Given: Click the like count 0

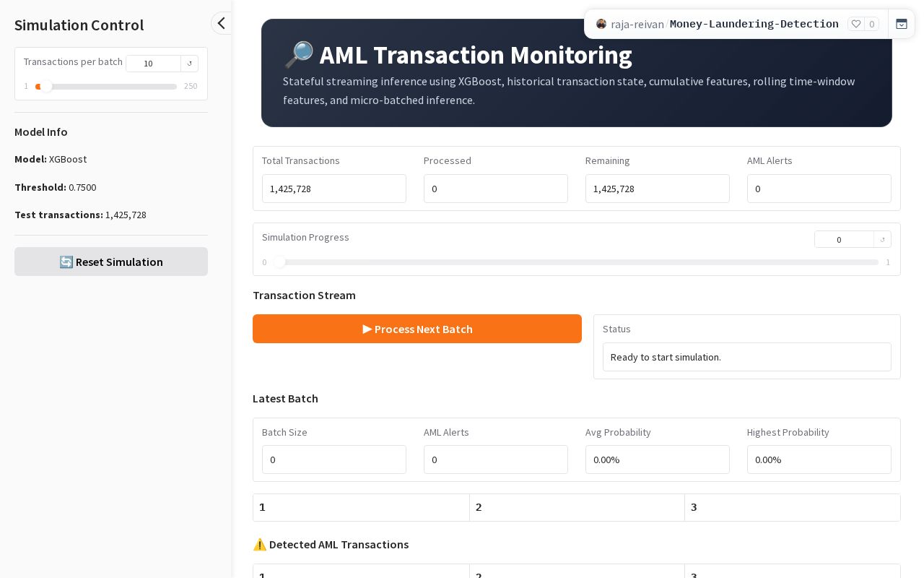Looking at the screenshot, I should pos(871,24).
